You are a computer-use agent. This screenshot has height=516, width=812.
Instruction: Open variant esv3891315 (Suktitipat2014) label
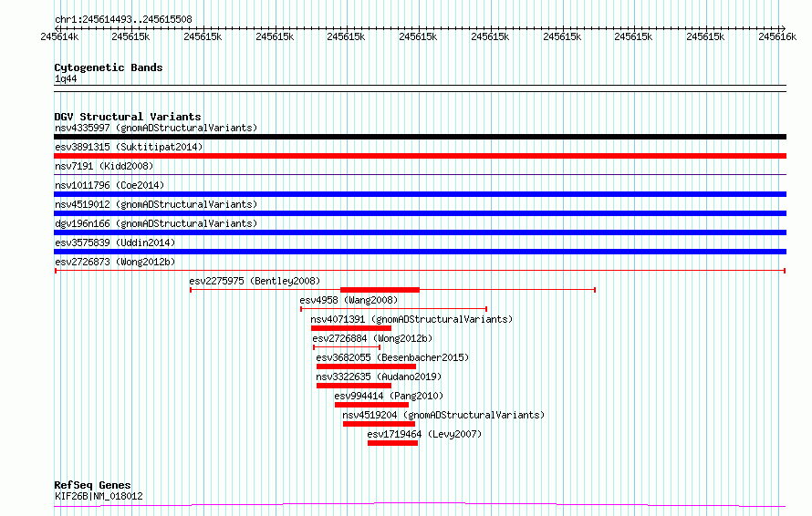tap(129, 147)
